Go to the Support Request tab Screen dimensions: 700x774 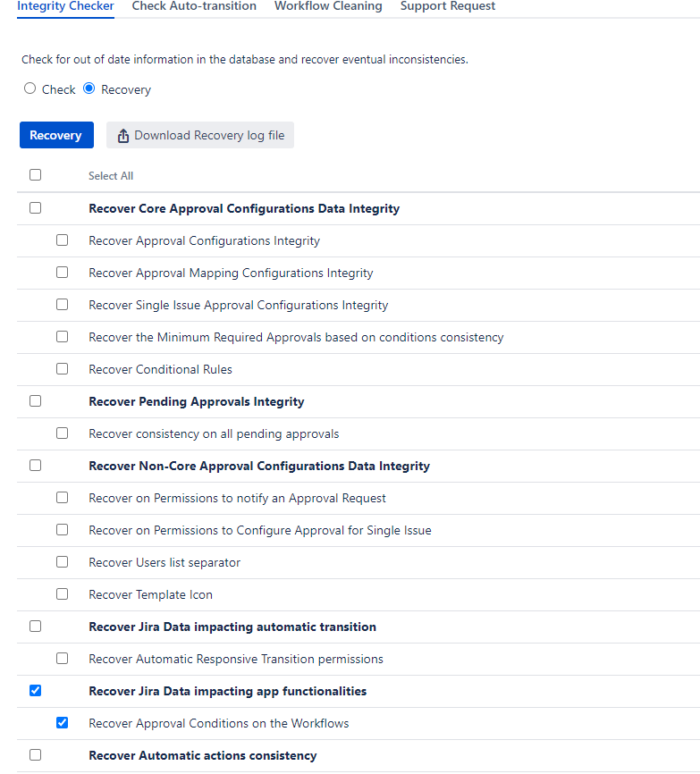[448, 6]
